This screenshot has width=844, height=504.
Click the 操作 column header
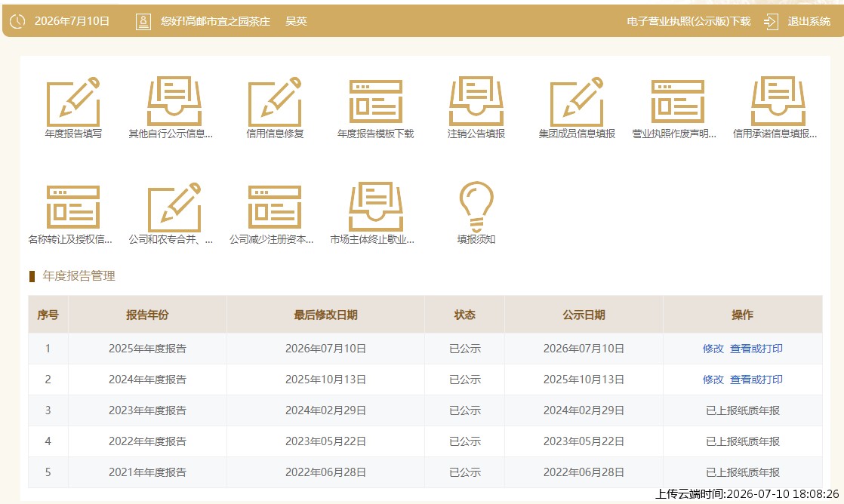(743, 315)
